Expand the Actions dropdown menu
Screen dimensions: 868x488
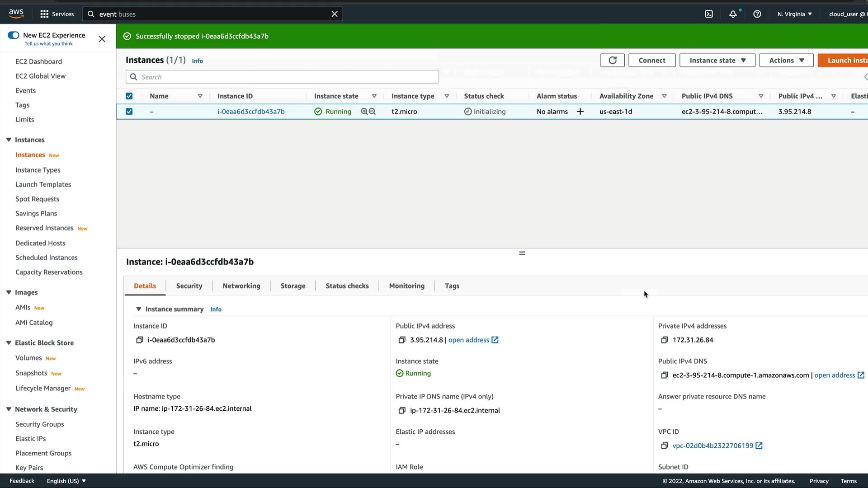[786, 60]
